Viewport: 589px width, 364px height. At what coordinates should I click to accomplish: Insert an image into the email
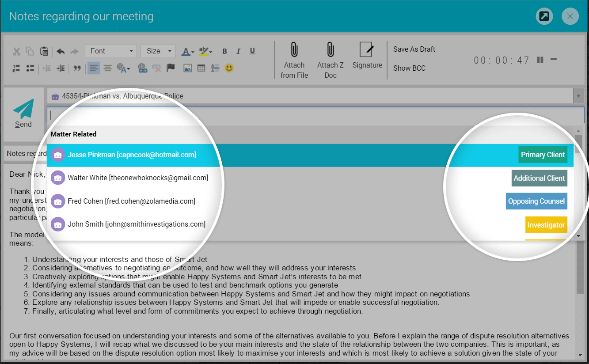coord(187,68)
